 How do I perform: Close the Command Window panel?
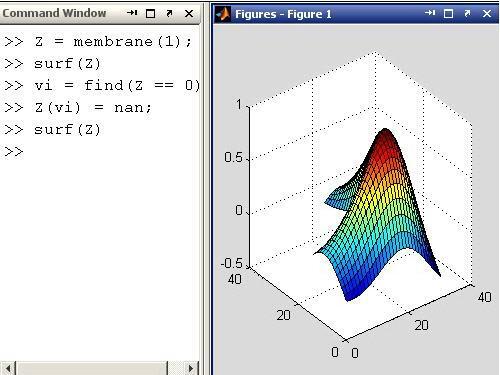(x=189, y=13)
